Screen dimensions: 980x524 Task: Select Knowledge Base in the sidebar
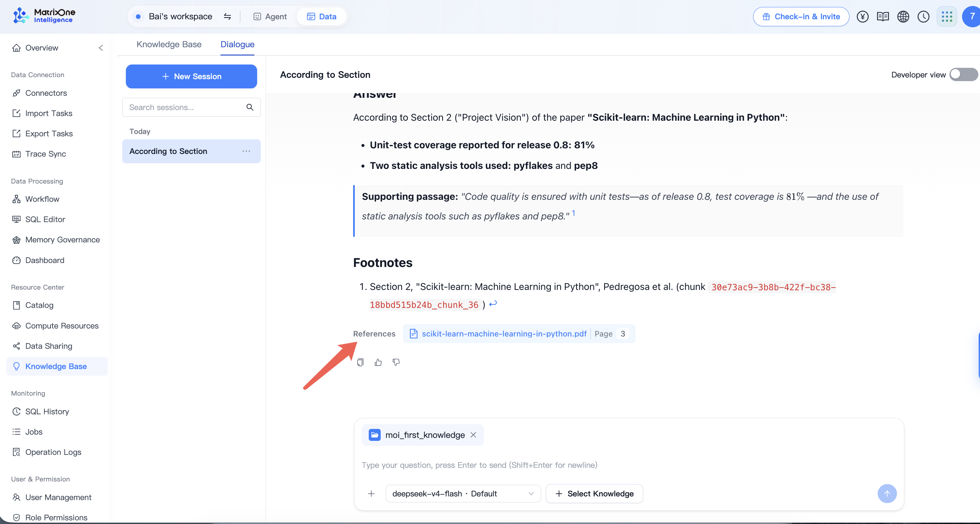57,366
